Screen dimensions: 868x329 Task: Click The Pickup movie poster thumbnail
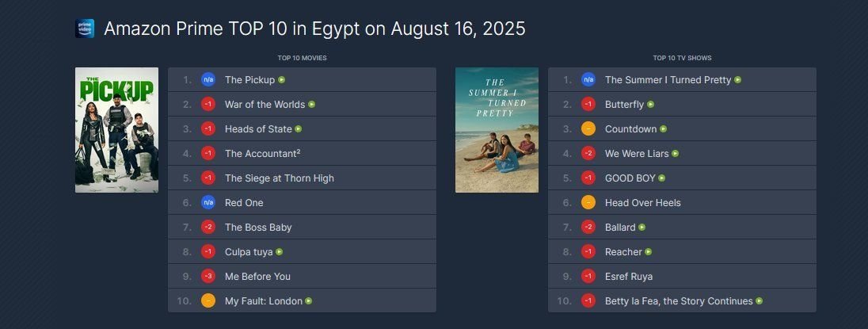click(x=116, y=130)
